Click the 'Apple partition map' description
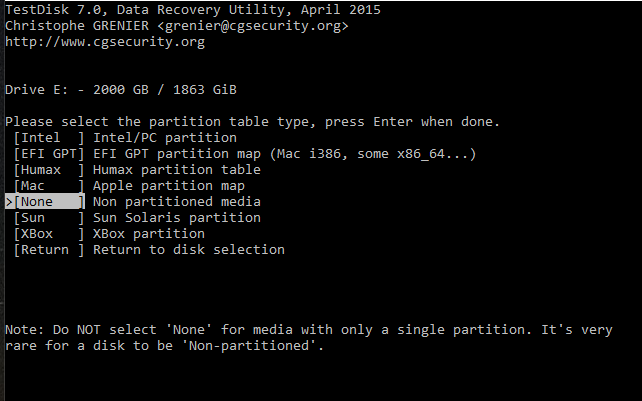Screen dimensions: 642x401 (x=169, y=186)
